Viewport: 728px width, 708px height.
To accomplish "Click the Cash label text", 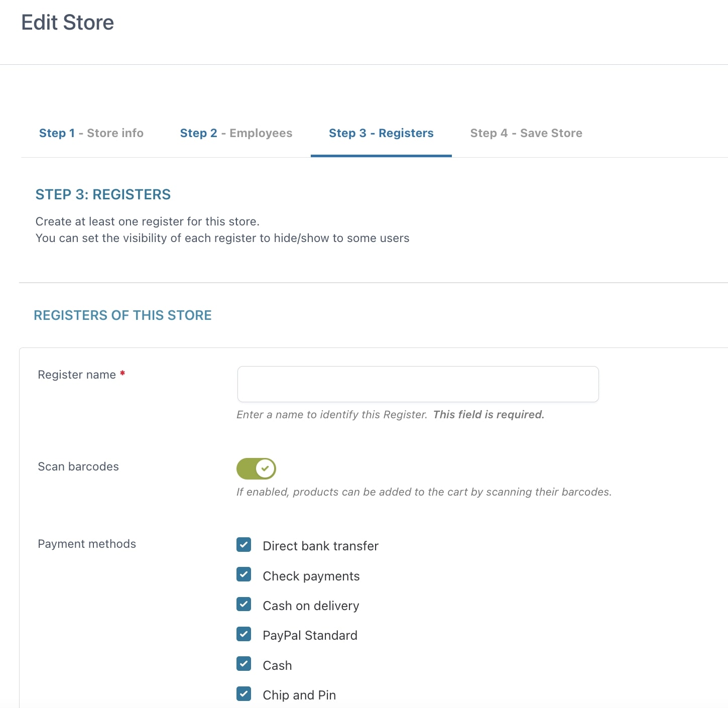I will pyautogui.click(x=277, y=665).
